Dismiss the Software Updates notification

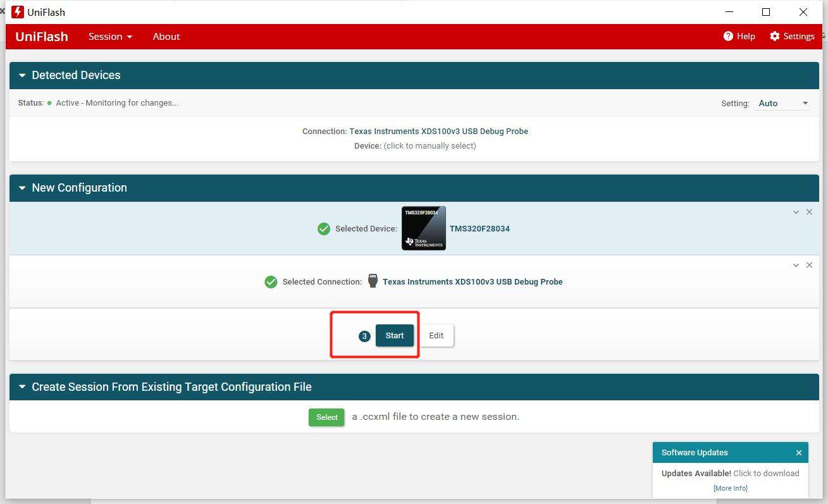pyautogui.click(x=799, y=453)
